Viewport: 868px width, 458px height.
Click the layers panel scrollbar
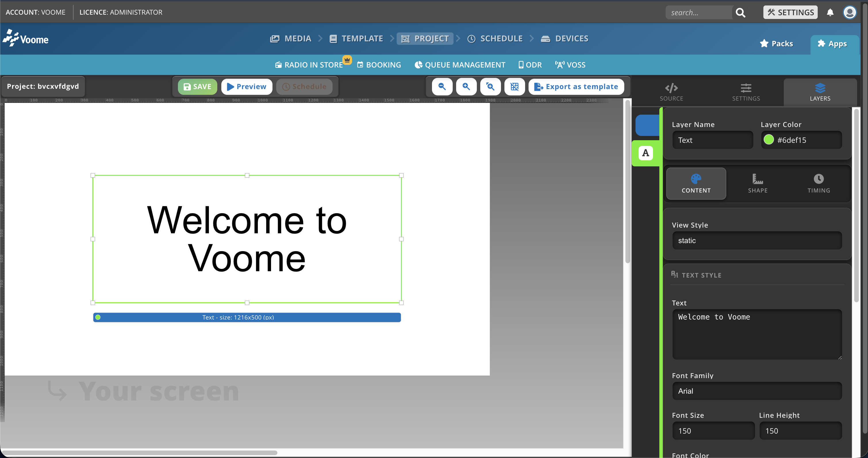click(x=856, y=205)
